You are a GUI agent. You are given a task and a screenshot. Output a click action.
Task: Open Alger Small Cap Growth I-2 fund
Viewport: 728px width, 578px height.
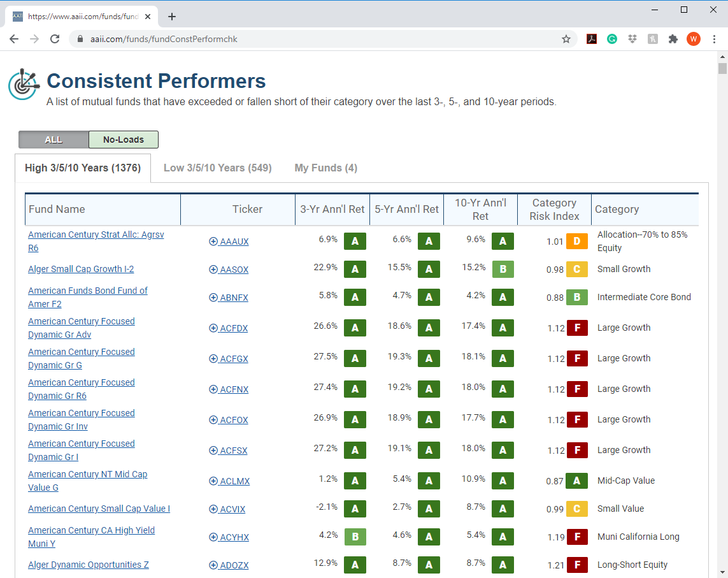81,269
